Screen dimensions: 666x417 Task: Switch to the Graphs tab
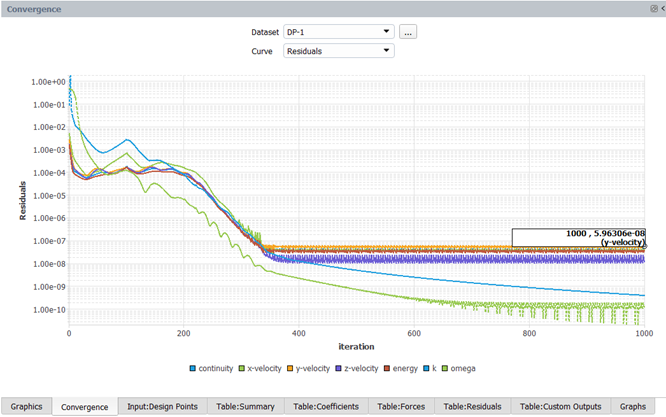click(632, 406)
